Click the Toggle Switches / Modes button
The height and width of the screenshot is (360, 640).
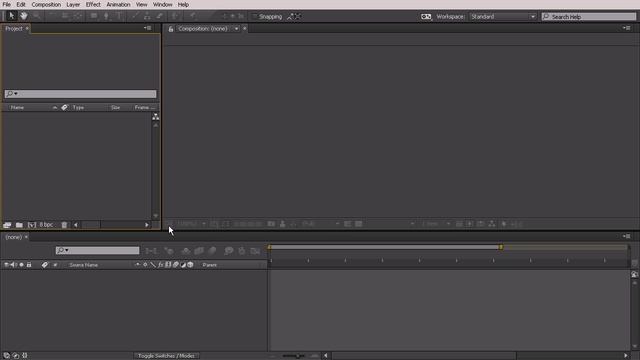click(x=167, y=356)
